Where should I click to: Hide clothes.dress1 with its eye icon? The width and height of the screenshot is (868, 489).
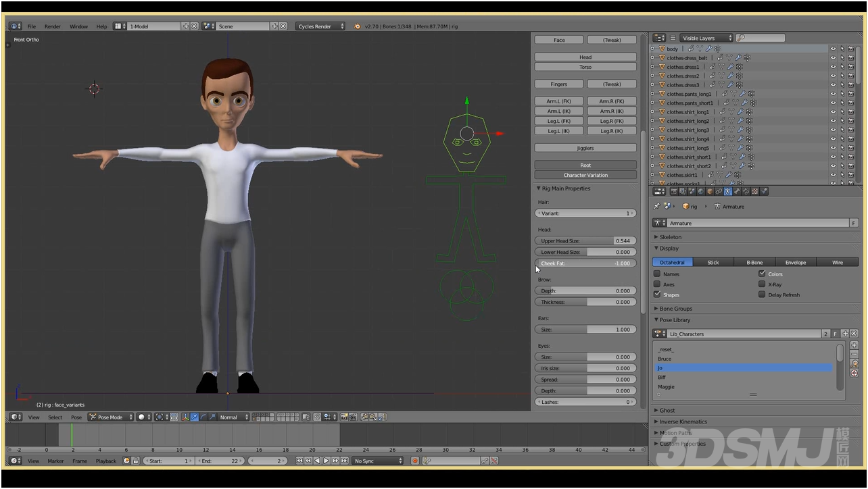click(833, 67)
